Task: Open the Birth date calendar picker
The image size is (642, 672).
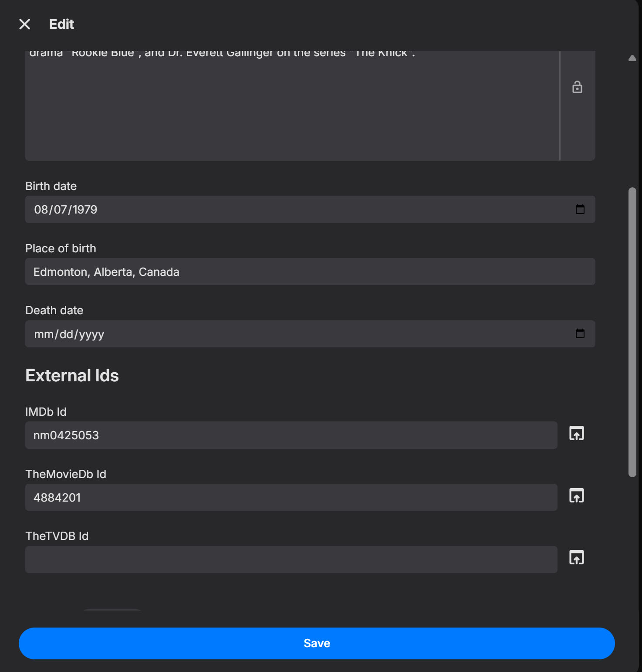Action: 580,210
